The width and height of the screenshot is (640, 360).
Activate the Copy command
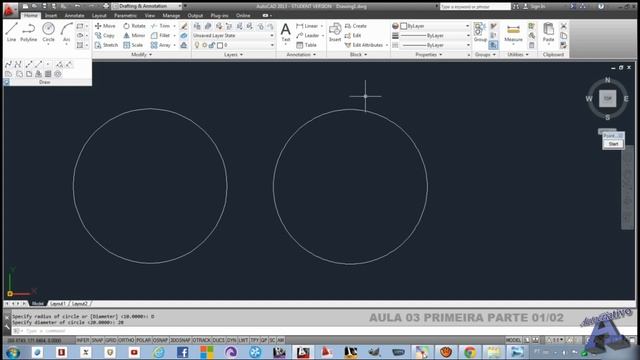click(x=104, y=36)
